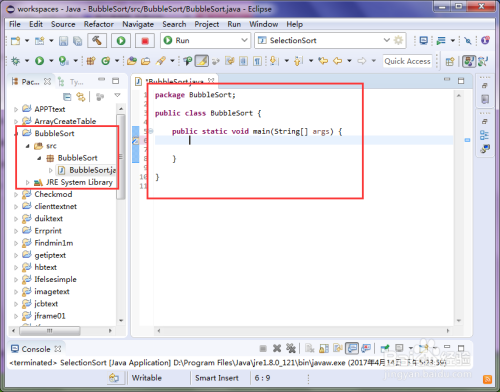Click the Quick Access field

(407, 61)
